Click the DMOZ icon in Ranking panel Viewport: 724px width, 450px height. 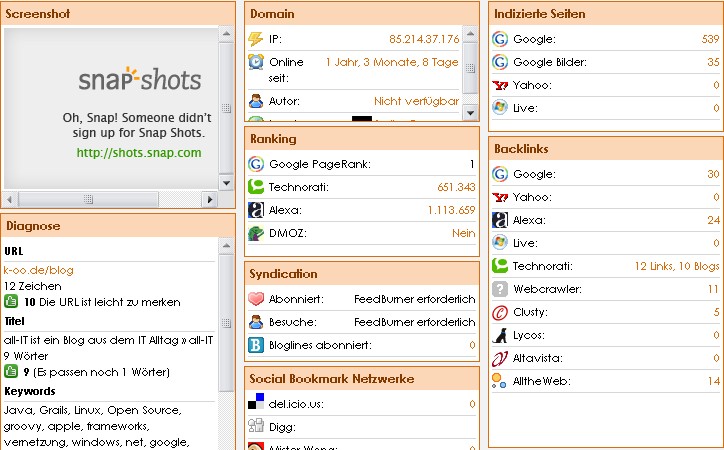[256, 233]
